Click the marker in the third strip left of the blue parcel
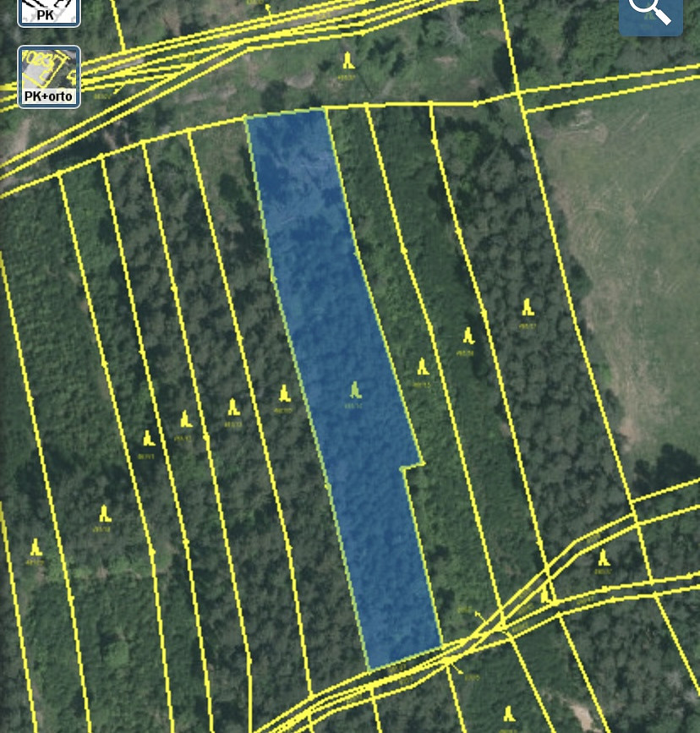700x733 pixels. click(185, 419)
